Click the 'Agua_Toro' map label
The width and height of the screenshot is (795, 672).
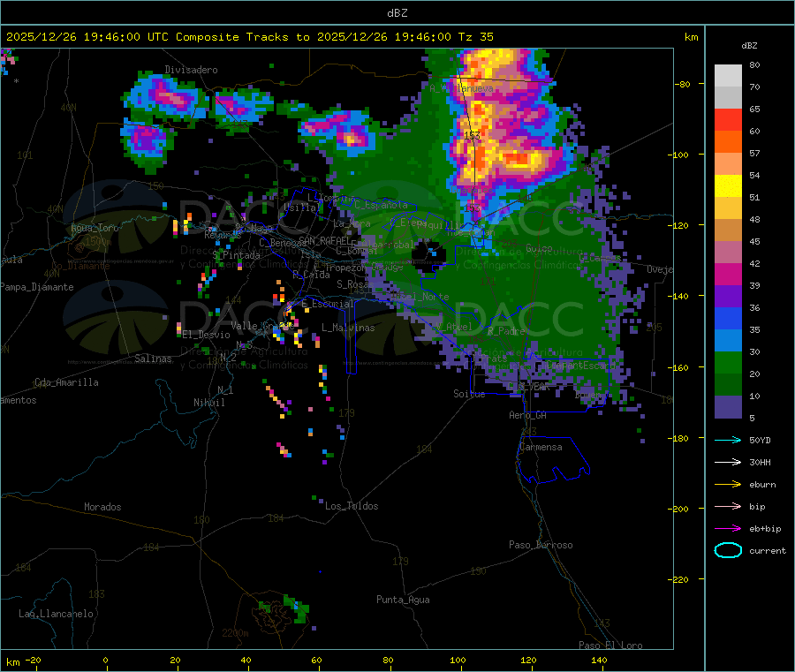tap(95, 228)
